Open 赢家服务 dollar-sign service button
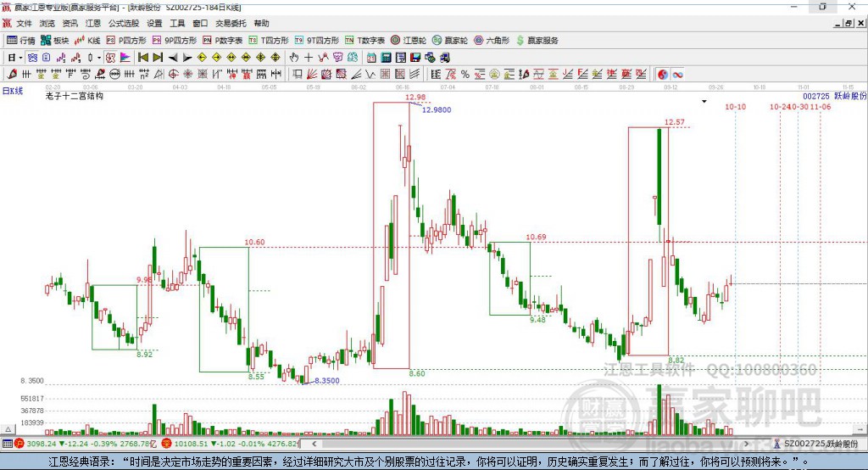 [537, 41]
